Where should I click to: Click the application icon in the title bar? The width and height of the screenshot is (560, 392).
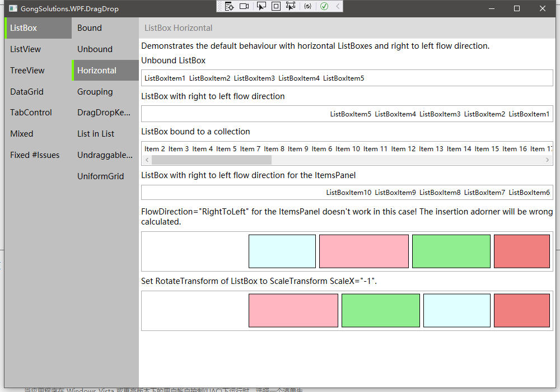(13, 8)
